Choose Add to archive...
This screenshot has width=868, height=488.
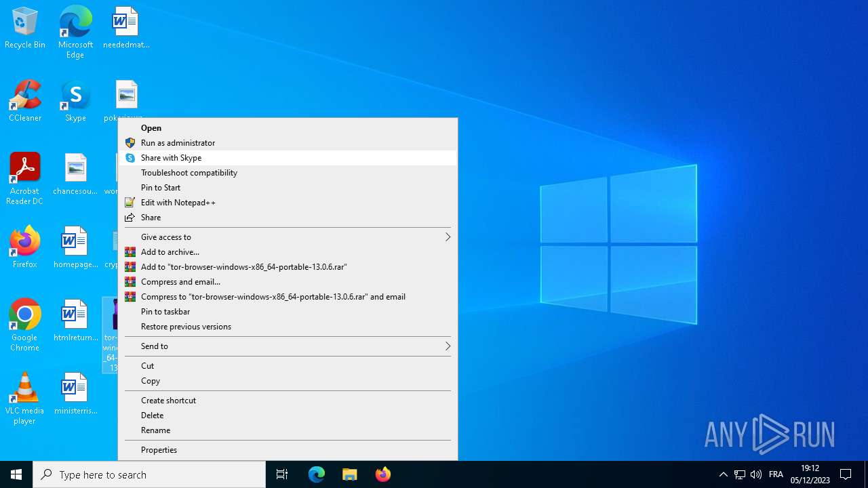tap(288, 252)
